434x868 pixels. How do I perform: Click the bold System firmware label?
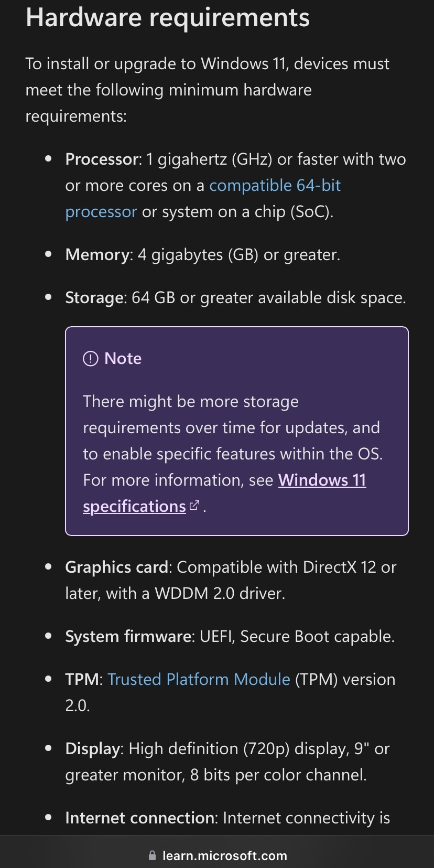tap(128, 637)
